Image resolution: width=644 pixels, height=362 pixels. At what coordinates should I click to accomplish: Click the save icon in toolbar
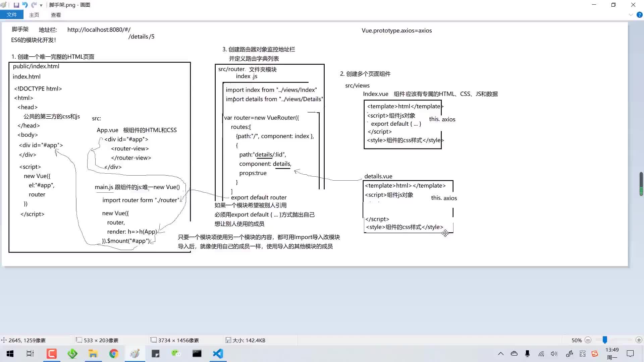pos(16,5)
